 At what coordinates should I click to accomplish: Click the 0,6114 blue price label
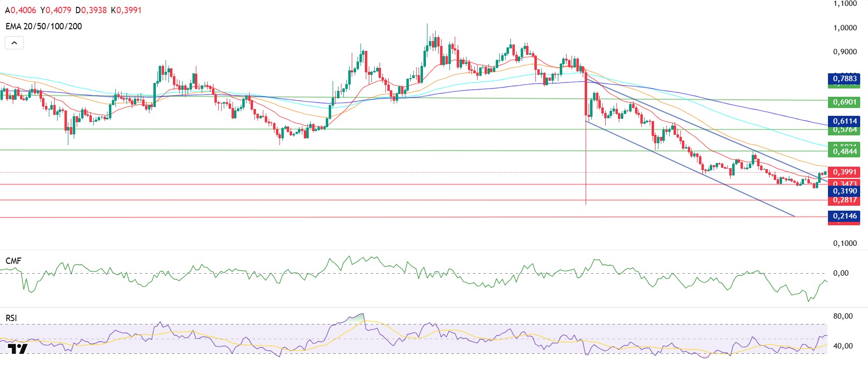click(845, 121)
